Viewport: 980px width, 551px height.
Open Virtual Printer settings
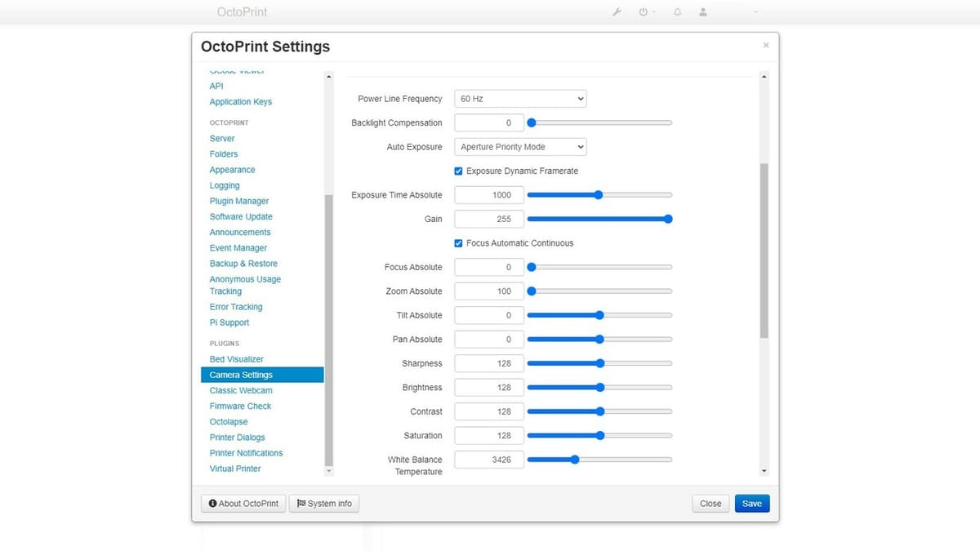(235, 469)
